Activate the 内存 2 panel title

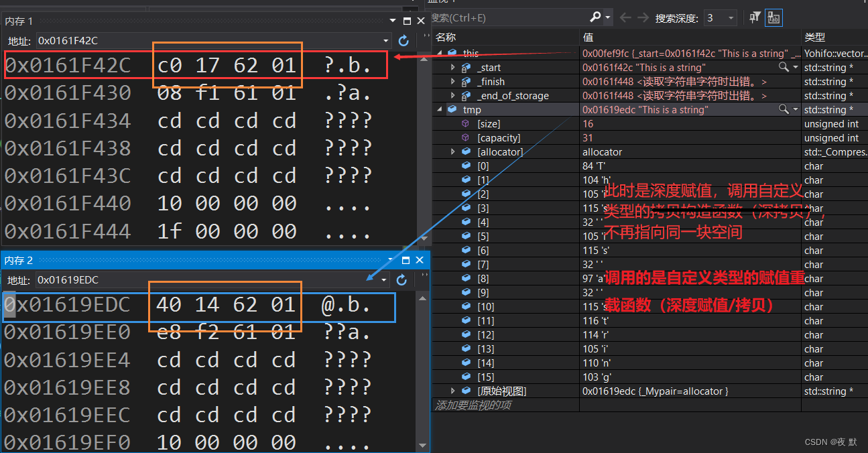tap(19, 260)
